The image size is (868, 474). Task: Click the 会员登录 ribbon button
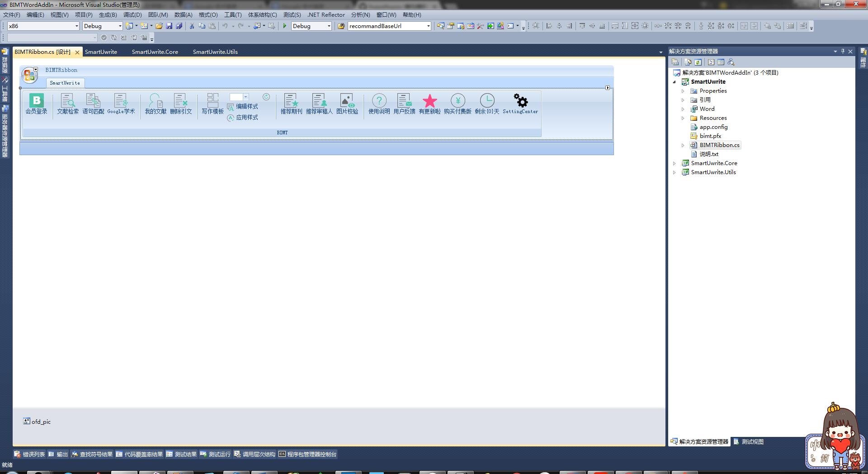pyautogui.click(x=36, y=104)
